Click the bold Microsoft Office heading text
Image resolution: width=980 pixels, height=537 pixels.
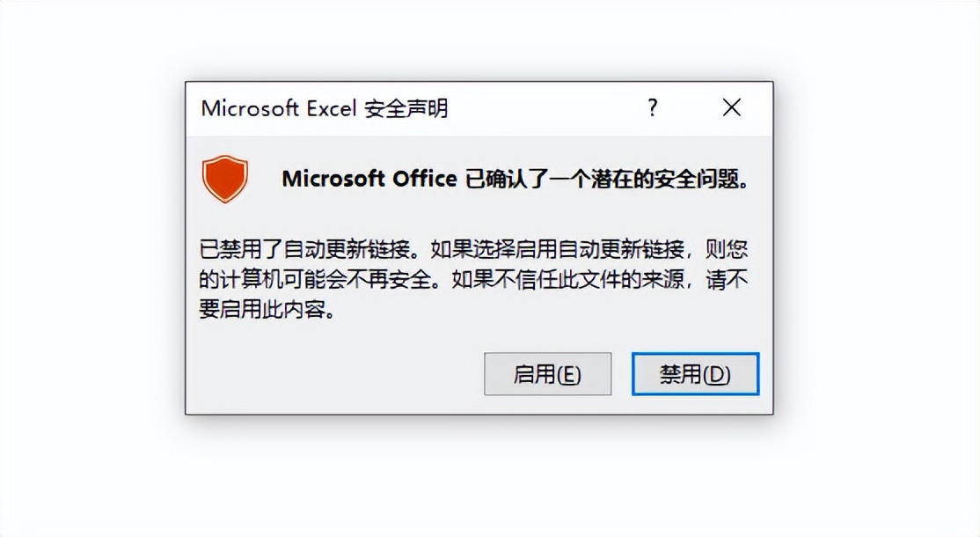369,180
